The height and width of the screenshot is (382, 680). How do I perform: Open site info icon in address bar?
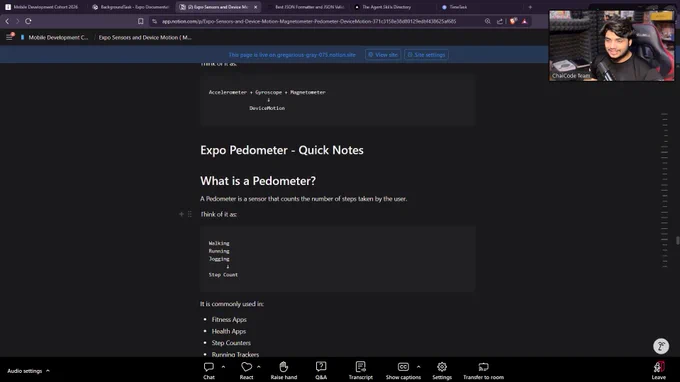pyautogui.click(x=154, y=21)
